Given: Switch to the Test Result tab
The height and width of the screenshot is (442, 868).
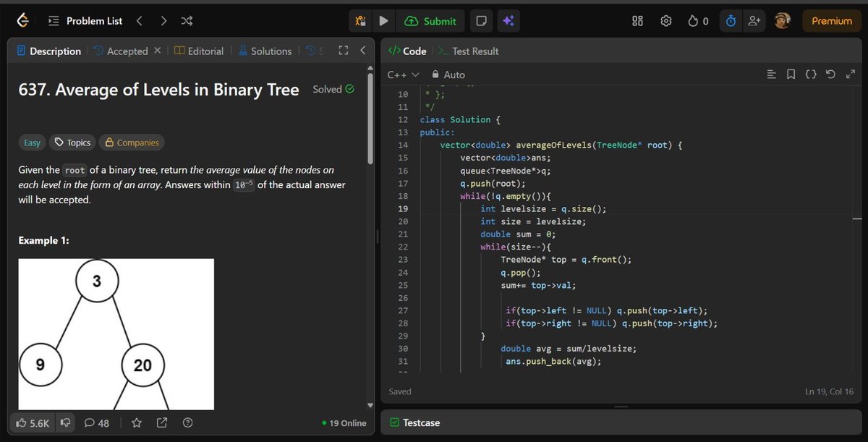Looking at the screenshot, I should [468, 51].
